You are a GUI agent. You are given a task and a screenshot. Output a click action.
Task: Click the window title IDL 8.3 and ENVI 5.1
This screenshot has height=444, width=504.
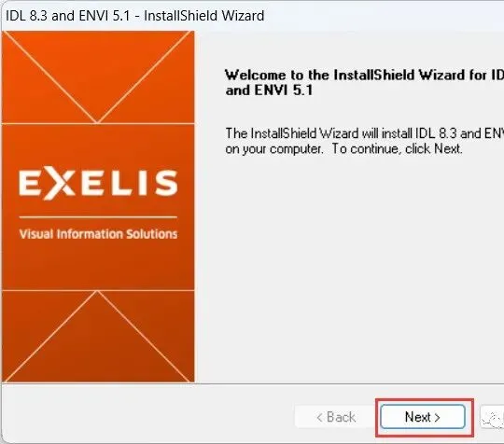coord(68,16)
